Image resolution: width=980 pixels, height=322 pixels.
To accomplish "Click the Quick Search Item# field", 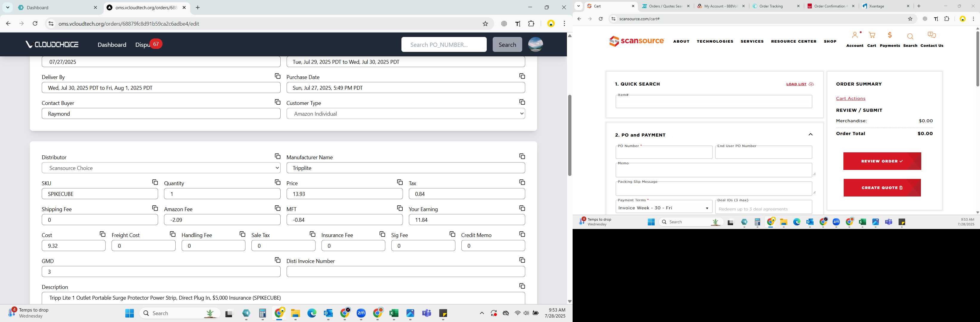I will 714,101.
